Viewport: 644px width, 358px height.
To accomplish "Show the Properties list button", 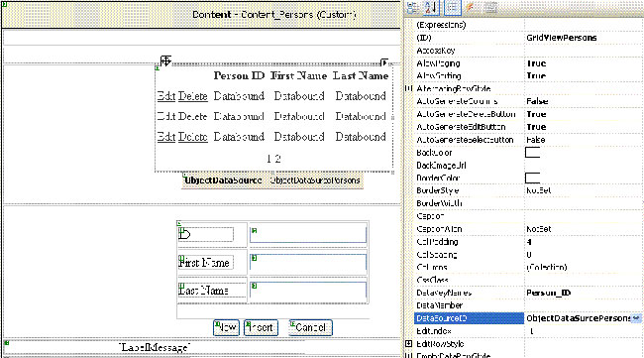I will coord(452,7).
